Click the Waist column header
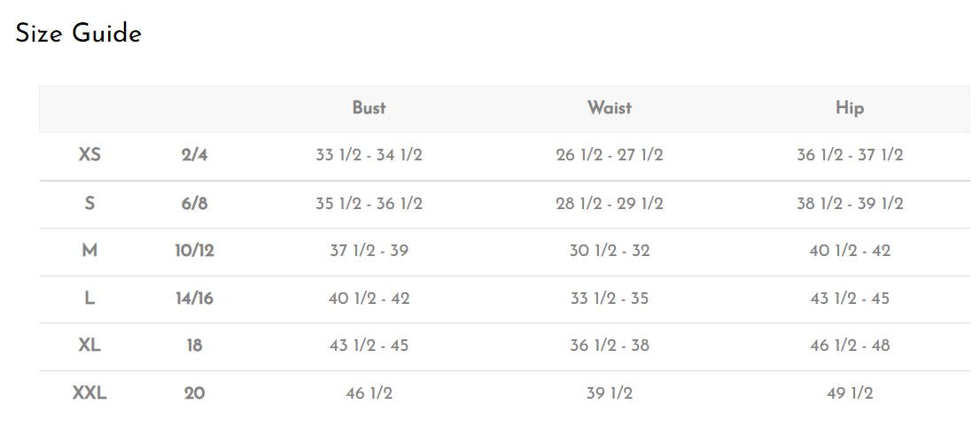 coord(610,108)
